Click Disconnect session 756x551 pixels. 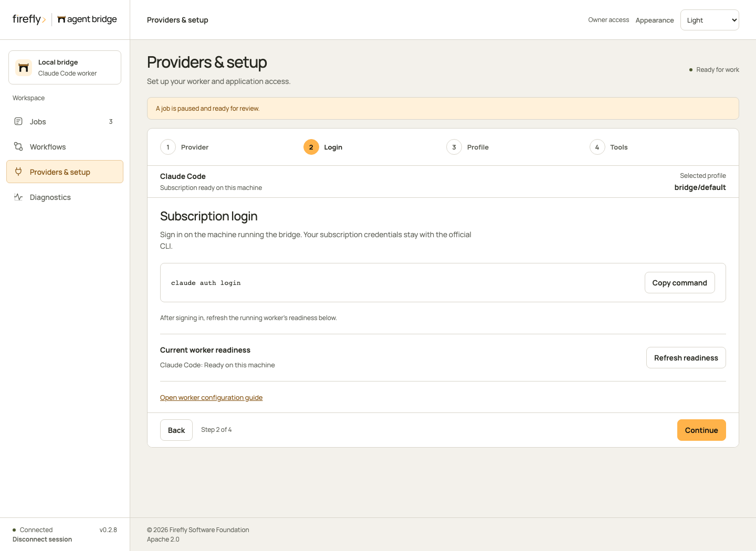click(42, 539)
